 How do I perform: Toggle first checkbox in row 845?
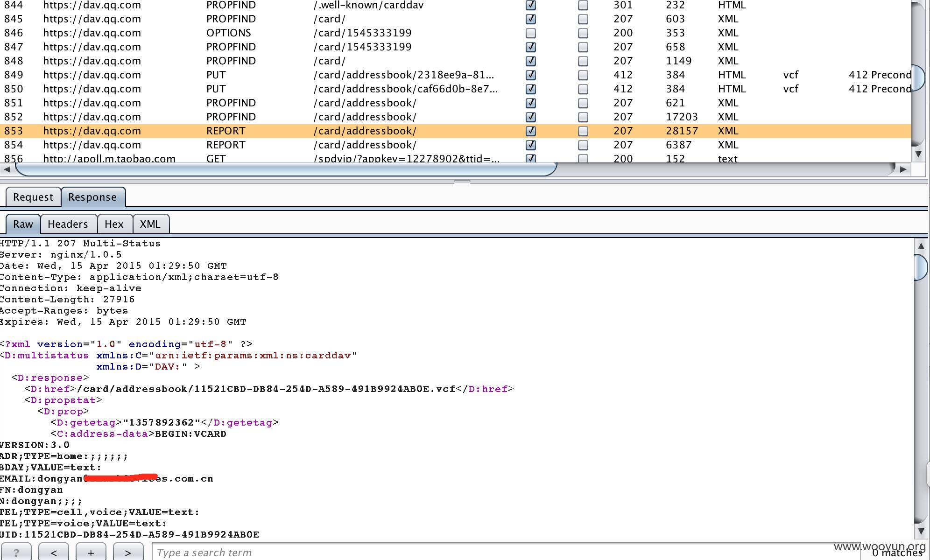coord(531,19)
